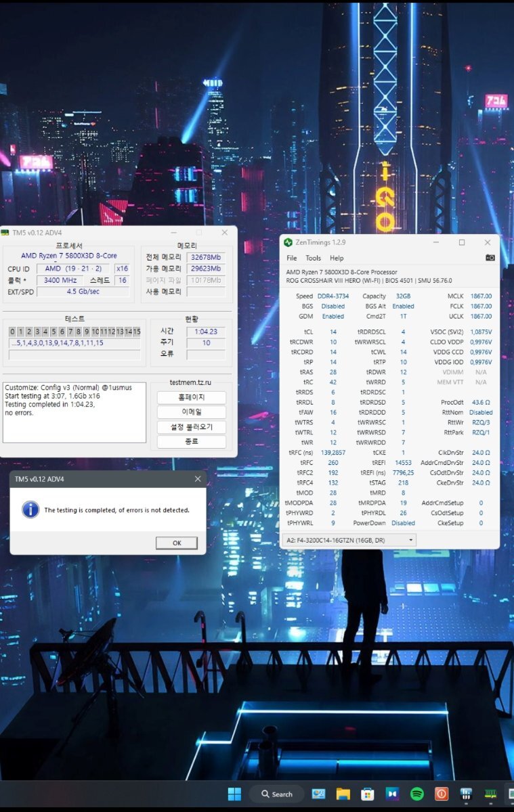Open the white bar-chart taskbar icon

tap(466, 794)
